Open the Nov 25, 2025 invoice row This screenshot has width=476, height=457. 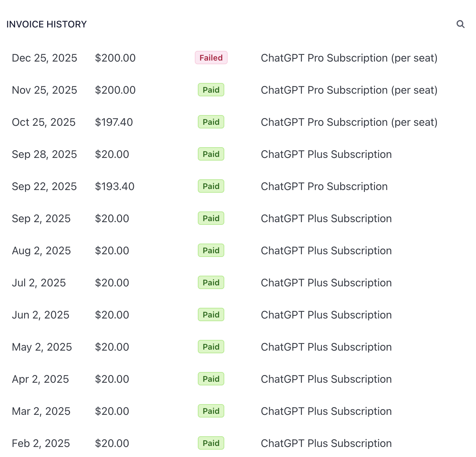point(45,90)
